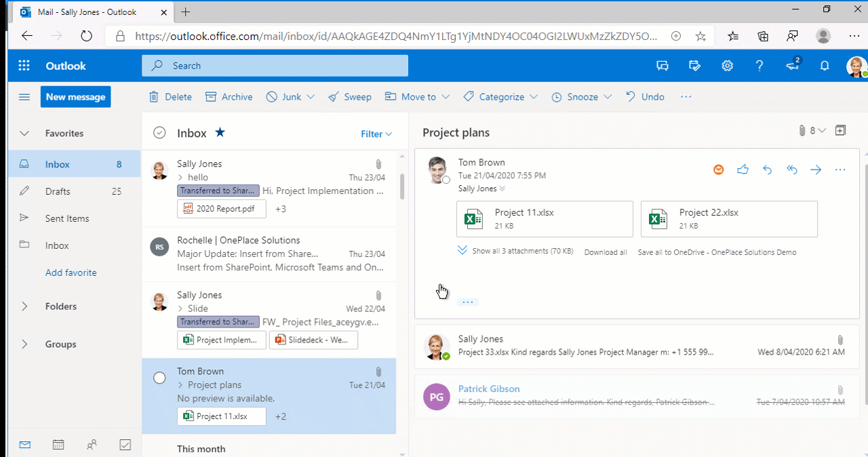
Task: Click the New message button
Action: (x=76, y=97)
